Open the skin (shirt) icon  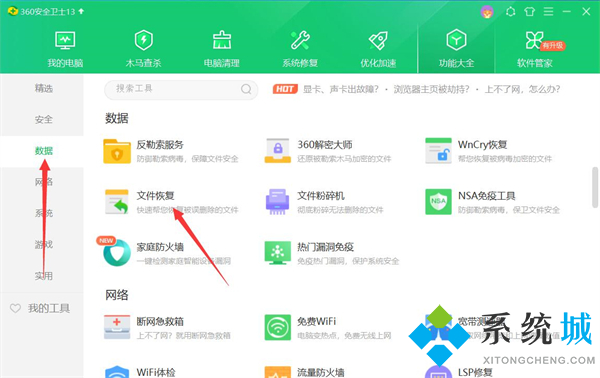530,11
